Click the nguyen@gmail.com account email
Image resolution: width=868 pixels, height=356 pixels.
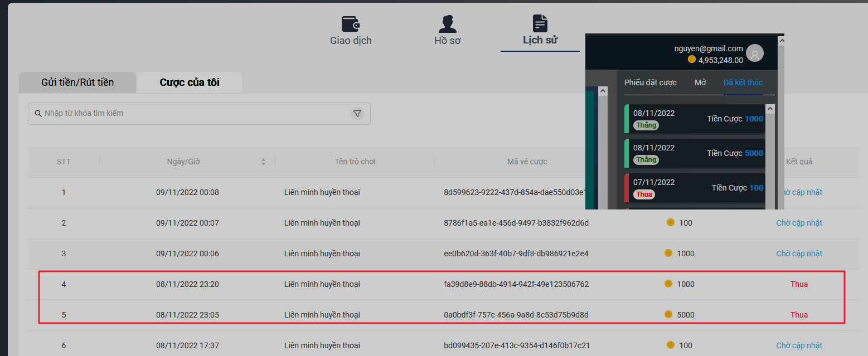point(709,48)
